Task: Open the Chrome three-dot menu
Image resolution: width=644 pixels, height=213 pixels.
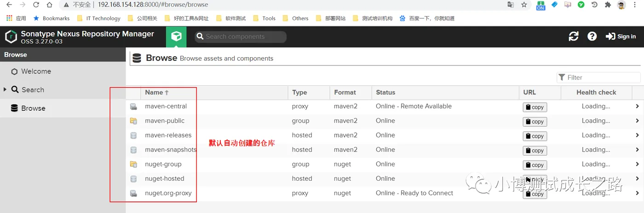Action: coord(635,5)
